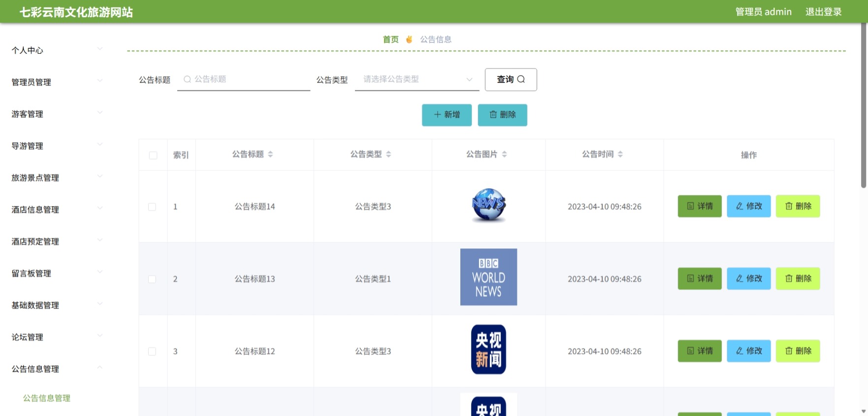Screen dimensions: 868x416
Task: Click the search magnifier icon in 查询 button
Action: coord(521,79)
